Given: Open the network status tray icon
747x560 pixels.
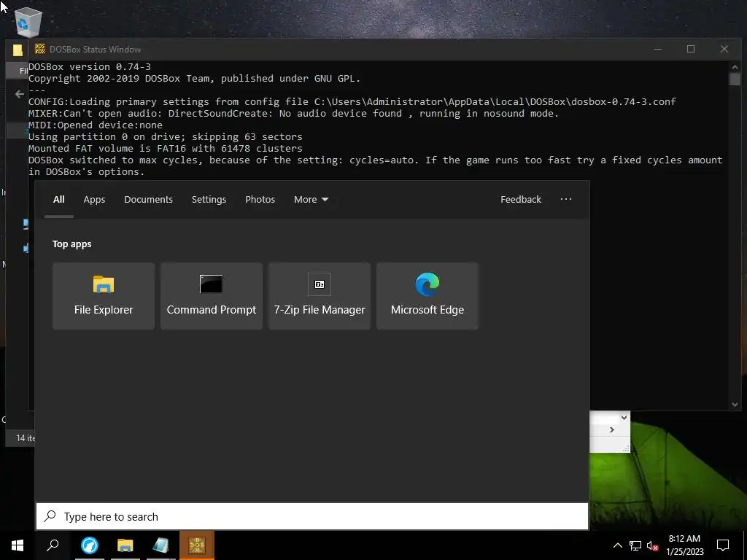Looking at the screenshot, I should [x=635, y=545].
